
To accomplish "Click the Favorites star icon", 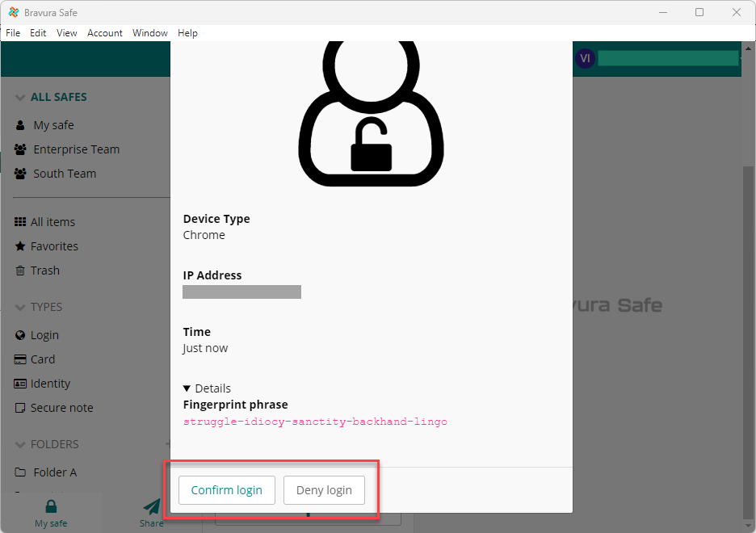I will (x=21, y=246).
